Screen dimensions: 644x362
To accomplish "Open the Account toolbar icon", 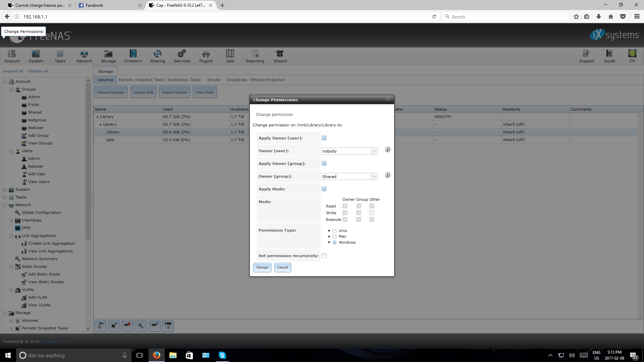I will (x=12, y=56).
